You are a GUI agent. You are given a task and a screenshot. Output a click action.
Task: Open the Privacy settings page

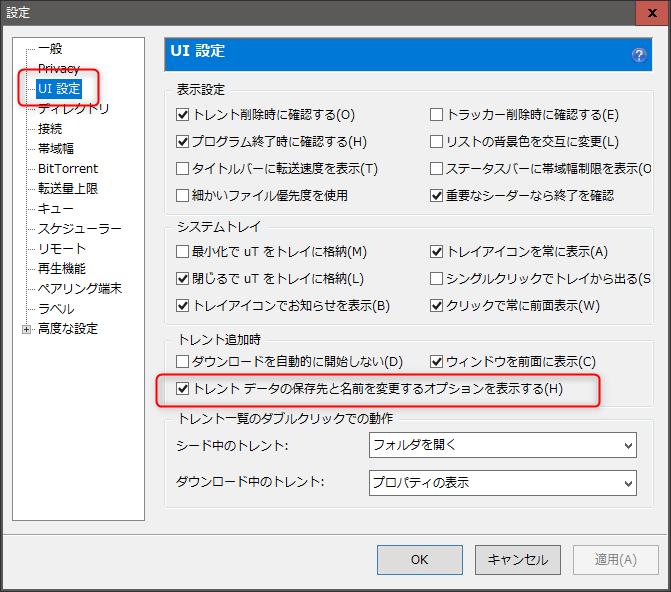tap(58, 68)
